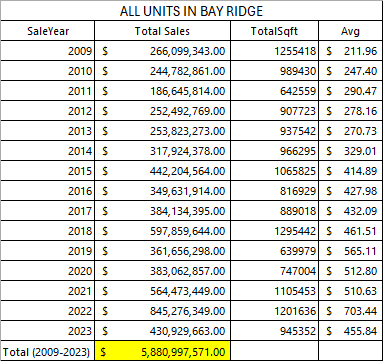Select the 2009 year cell
383x361 pixels.
pyautogui.click(x=48, y=51)
